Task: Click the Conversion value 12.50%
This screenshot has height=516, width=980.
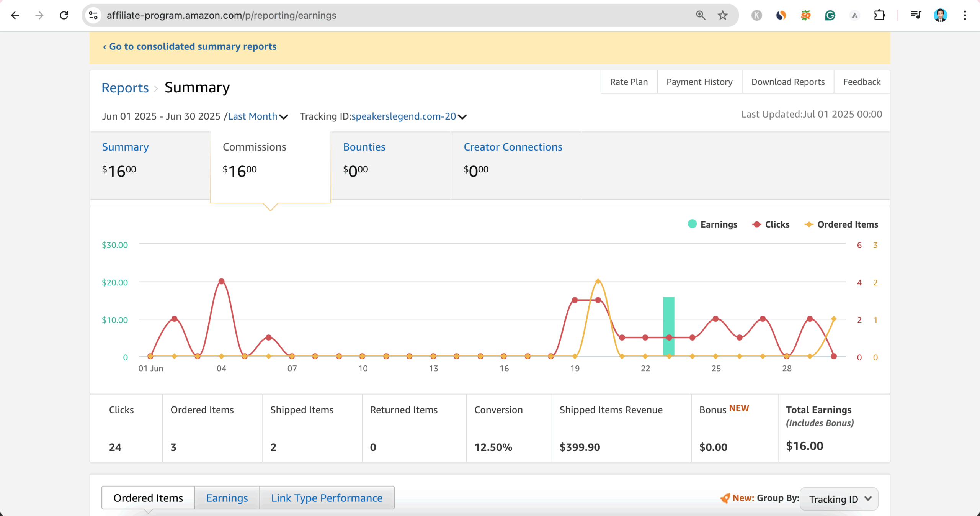Action: (x=493, y=447)
